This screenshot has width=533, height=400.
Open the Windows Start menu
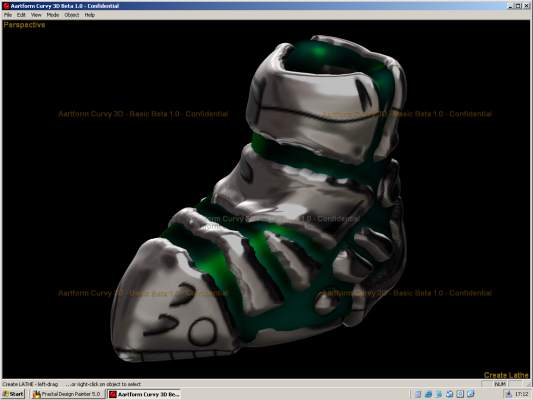pyautogui.click(x=13, y=394)
